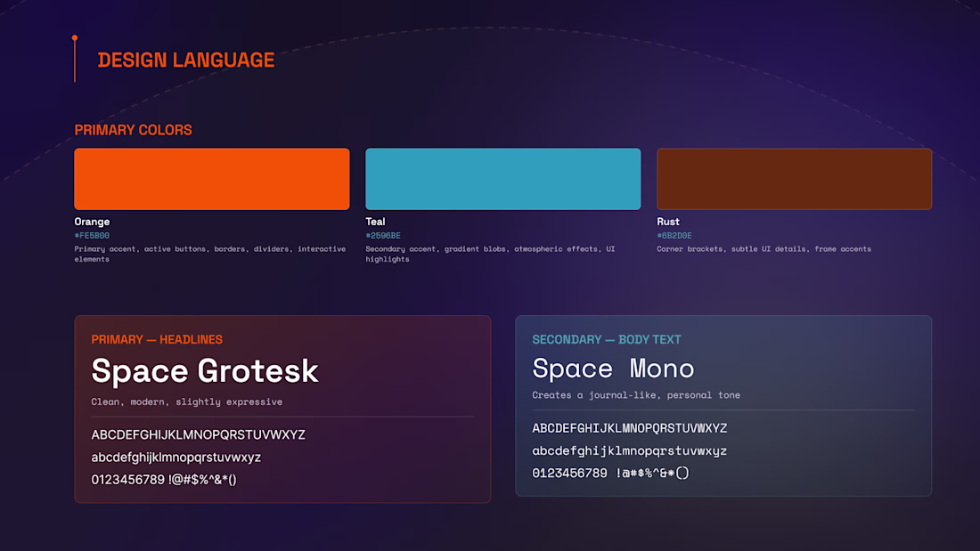
Task: Click 'Creates a journal-like, personal tone' text
Action: point(636,395)
